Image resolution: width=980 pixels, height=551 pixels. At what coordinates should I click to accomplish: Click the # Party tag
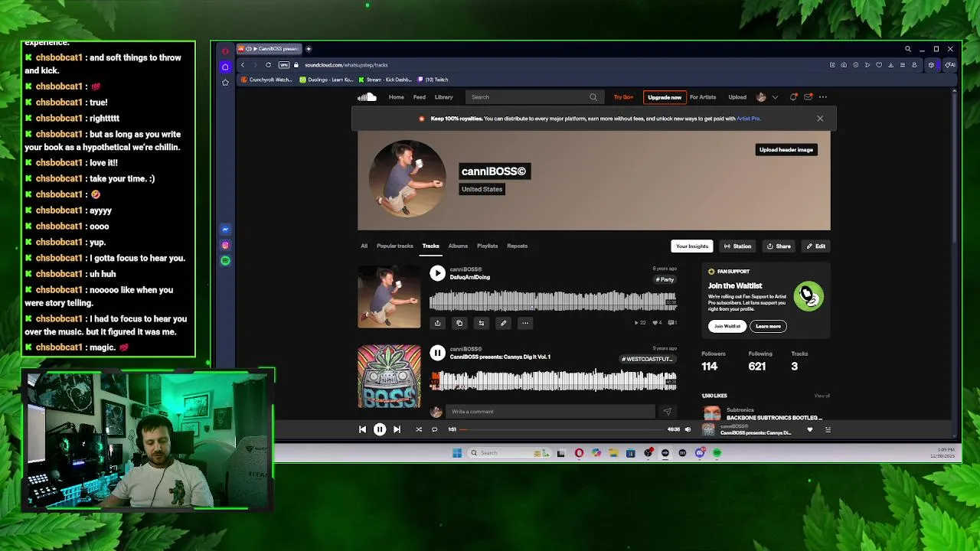665,279
